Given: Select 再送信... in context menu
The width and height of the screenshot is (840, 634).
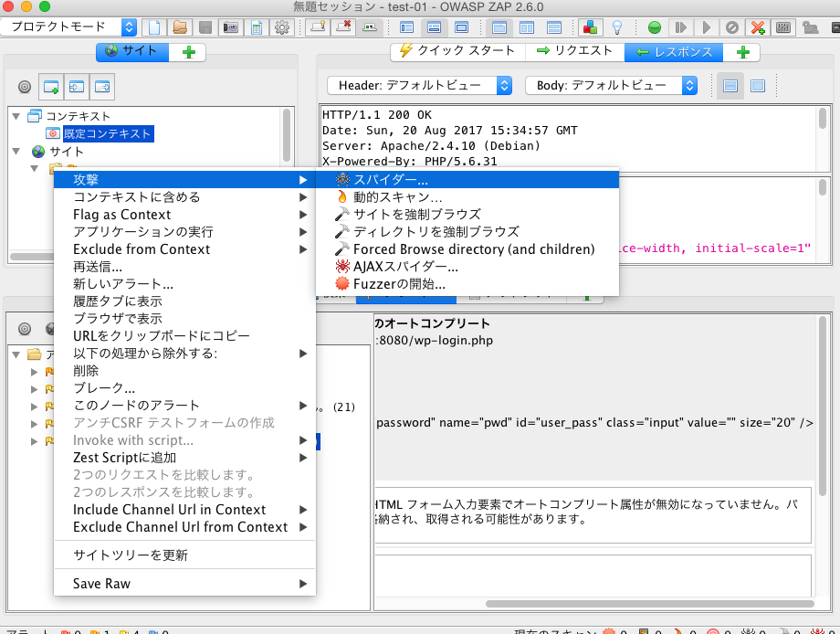Looking at the screenshot, I should pos(184,267).
